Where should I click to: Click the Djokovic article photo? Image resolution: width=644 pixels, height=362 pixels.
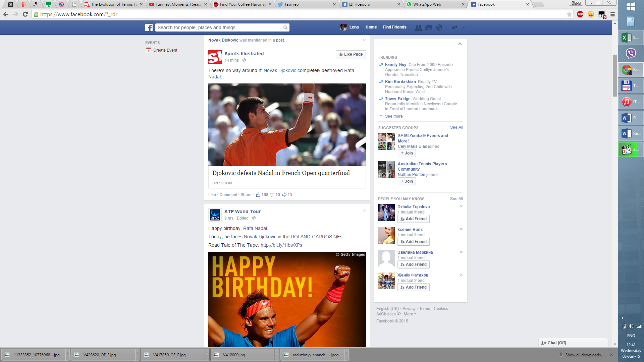tap(287, 125)
